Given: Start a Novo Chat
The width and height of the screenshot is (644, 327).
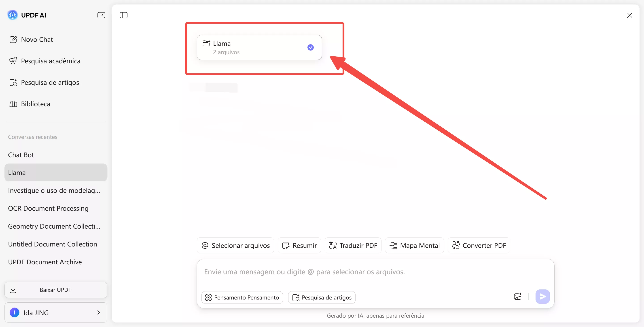Looking at the screenshot, I should [37, 39].
